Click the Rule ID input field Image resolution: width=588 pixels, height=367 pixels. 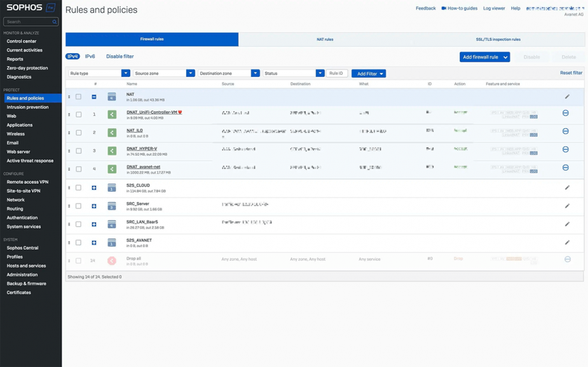click(x=337, y=74)
